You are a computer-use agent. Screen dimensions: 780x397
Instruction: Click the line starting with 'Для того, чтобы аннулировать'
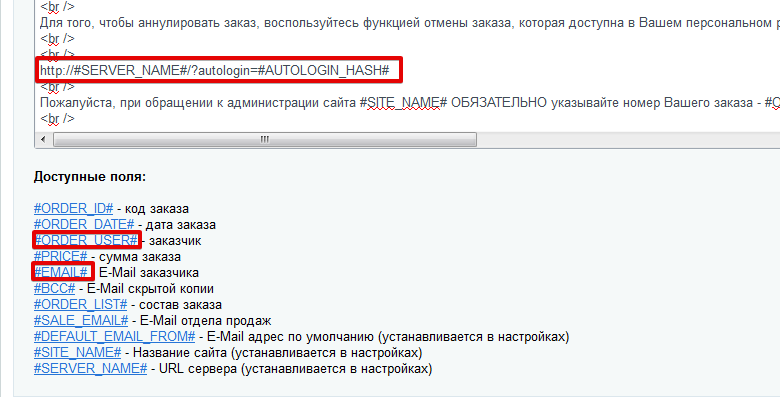(x=409, y=22)
